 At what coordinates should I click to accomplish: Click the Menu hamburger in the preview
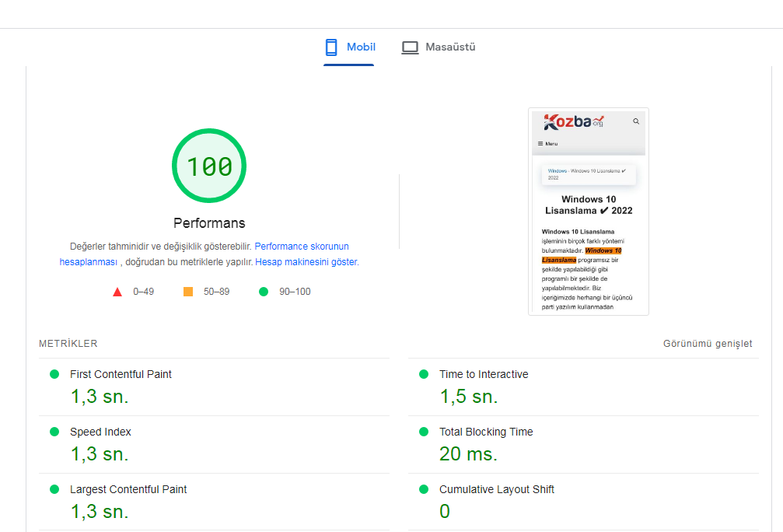click(547, 144)
